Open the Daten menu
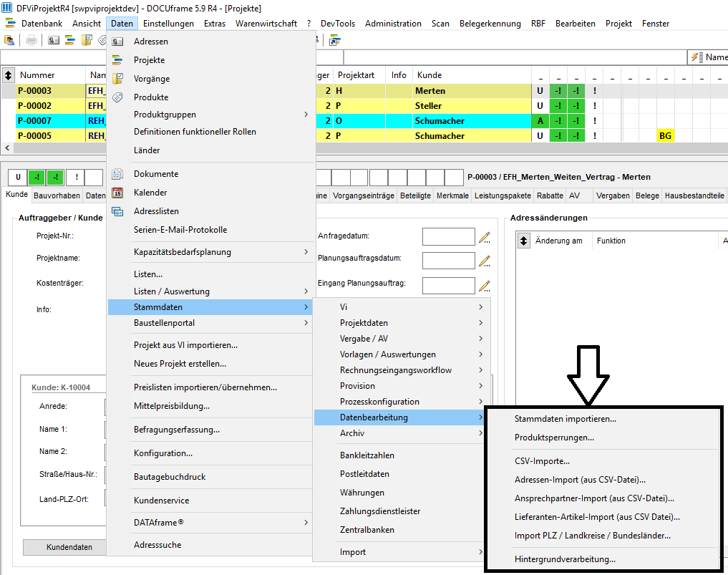728x575 pixels. (122, 23)
